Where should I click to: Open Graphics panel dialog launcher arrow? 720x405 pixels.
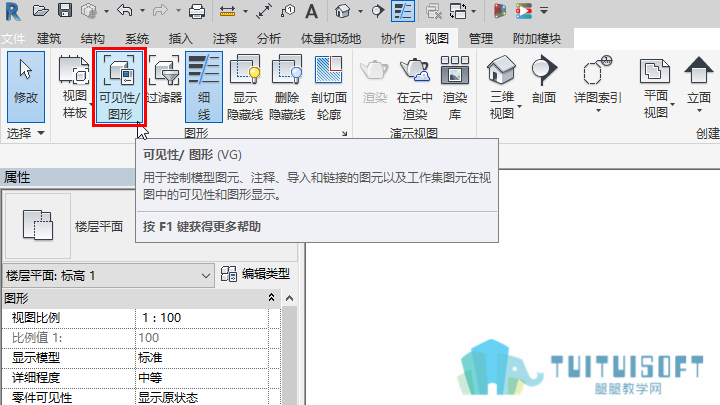(344, 134)
